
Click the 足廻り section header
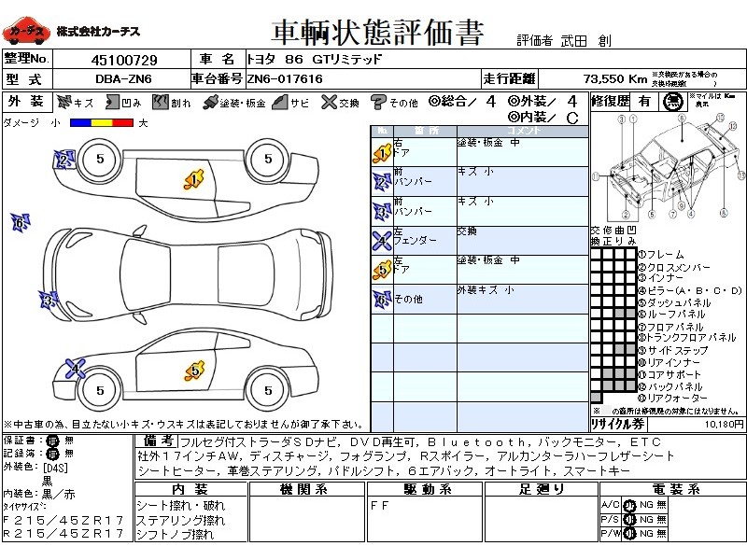(542, 489)
